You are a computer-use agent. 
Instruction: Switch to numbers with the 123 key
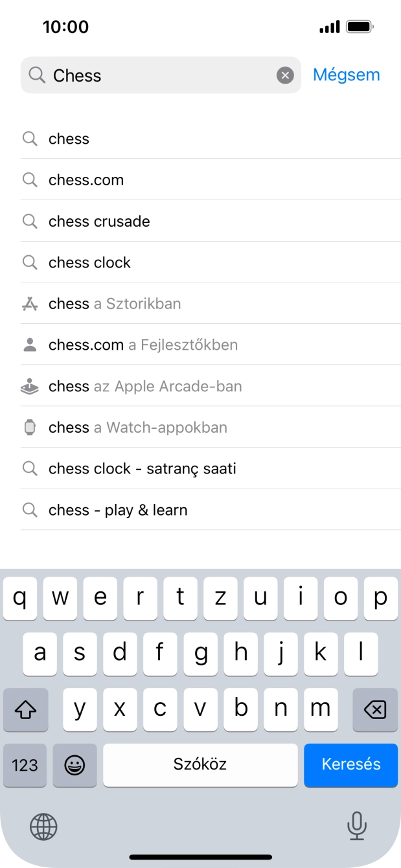coord(25,765)
